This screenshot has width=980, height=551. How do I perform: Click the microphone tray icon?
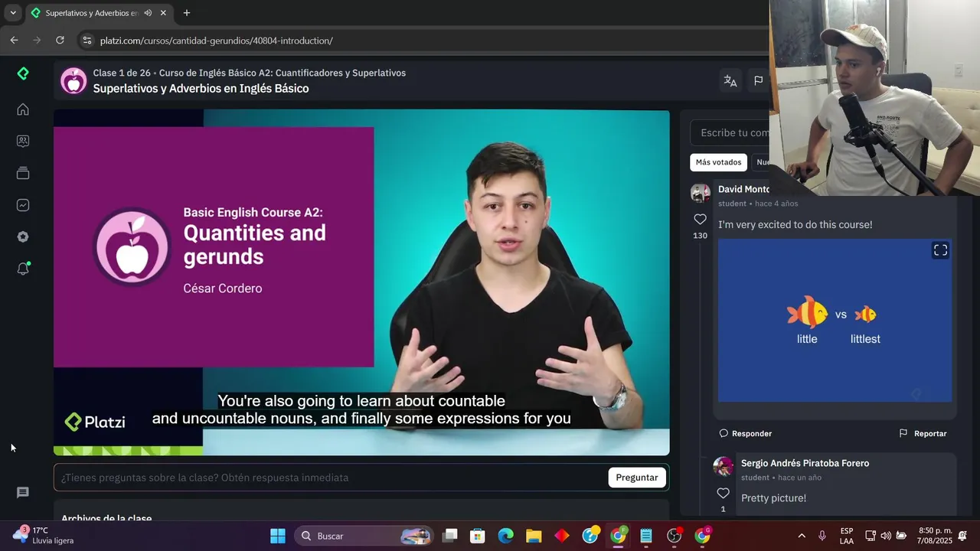pyautogui.click(x=822, y=536)
